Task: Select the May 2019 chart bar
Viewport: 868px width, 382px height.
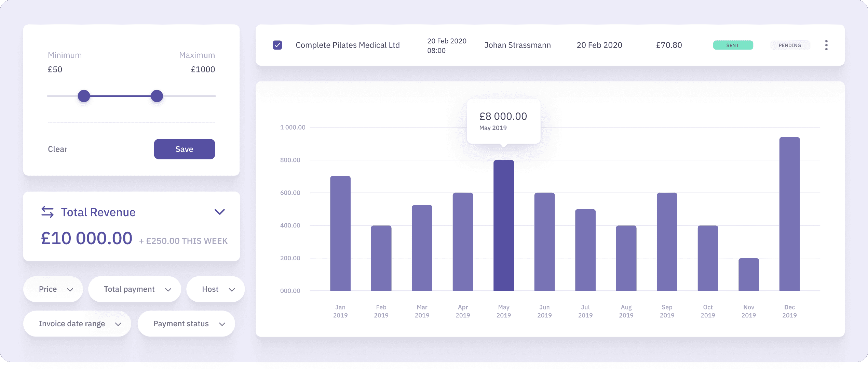Action: [x=503, y=226]
